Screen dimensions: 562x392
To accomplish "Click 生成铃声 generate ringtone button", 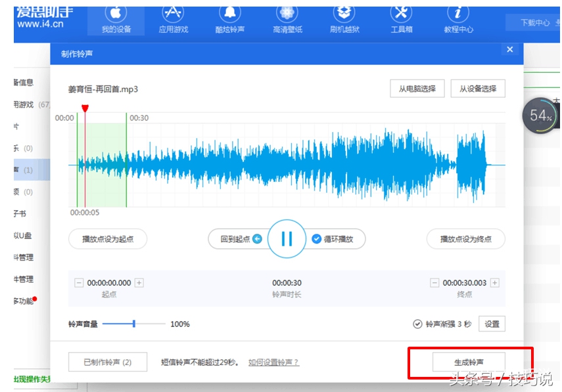I will click(x=469, y=362).
